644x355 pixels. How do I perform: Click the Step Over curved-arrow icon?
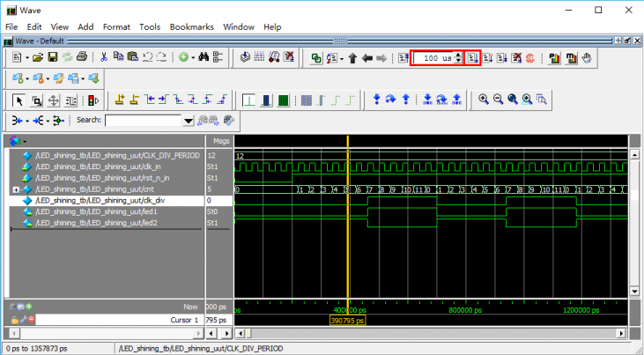click(391, 100)
